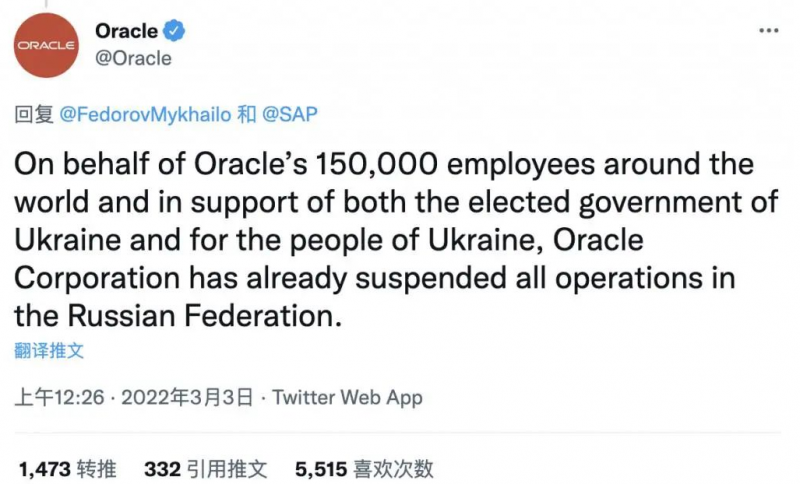Click "On behalf" at the tweet start
The image size is (800, 484).
pos(70,164)
